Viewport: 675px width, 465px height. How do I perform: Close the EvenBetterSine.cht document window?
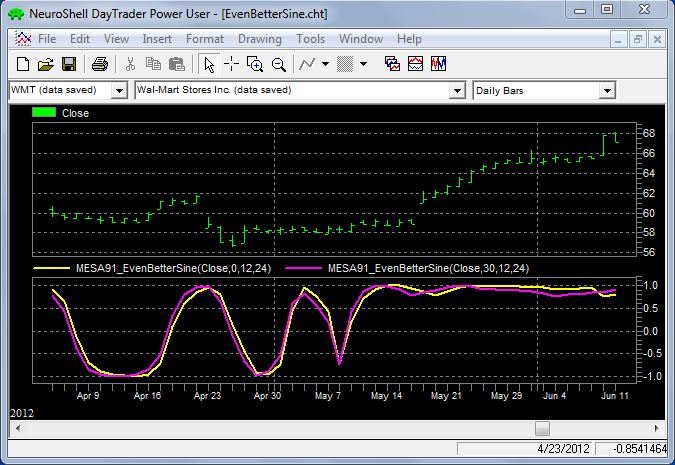tap(657, 40)
